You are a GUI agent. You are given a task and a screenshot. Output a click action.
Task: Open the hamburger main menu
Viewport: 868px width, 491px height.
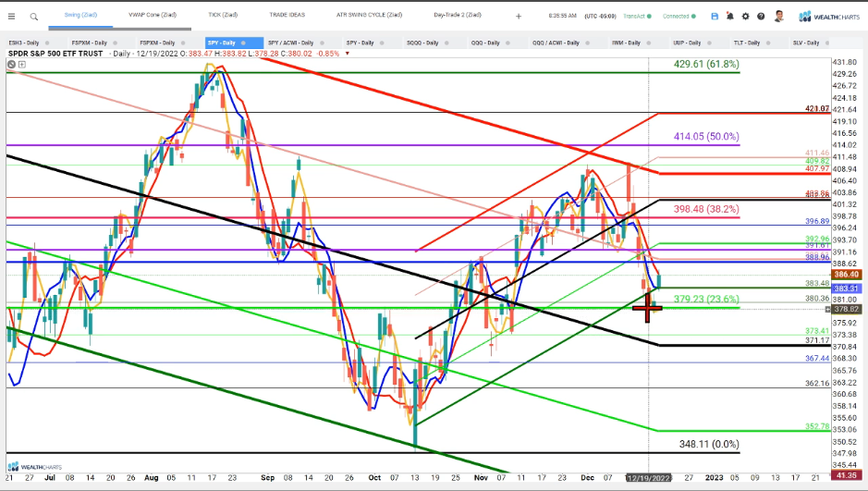(11, 17)
